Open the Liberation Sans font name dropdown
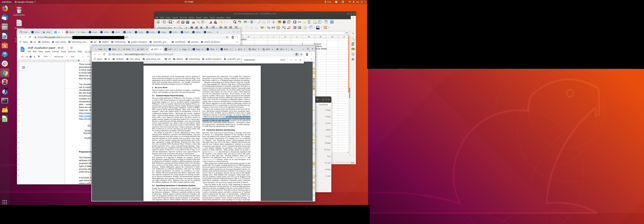The height and width of the screenshot is (224, 644). pyautogui.click(x=175, y=27)
